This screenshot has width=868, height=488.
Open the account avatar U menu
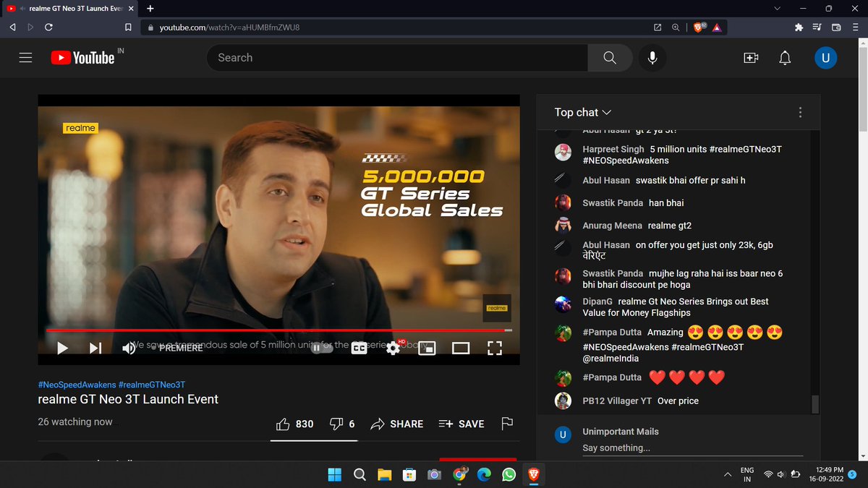pyautogui.click(x=825, y=58)
